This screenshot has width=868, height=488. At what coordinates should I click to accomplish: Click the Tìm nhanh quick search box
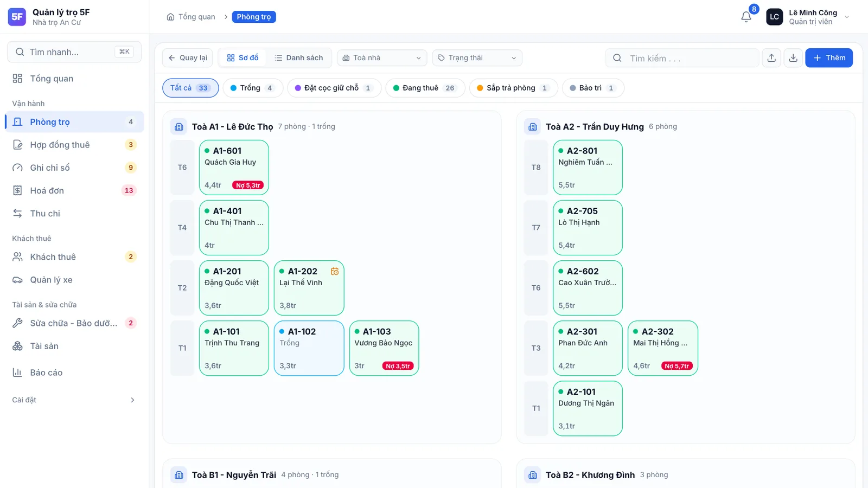[74, 52]
